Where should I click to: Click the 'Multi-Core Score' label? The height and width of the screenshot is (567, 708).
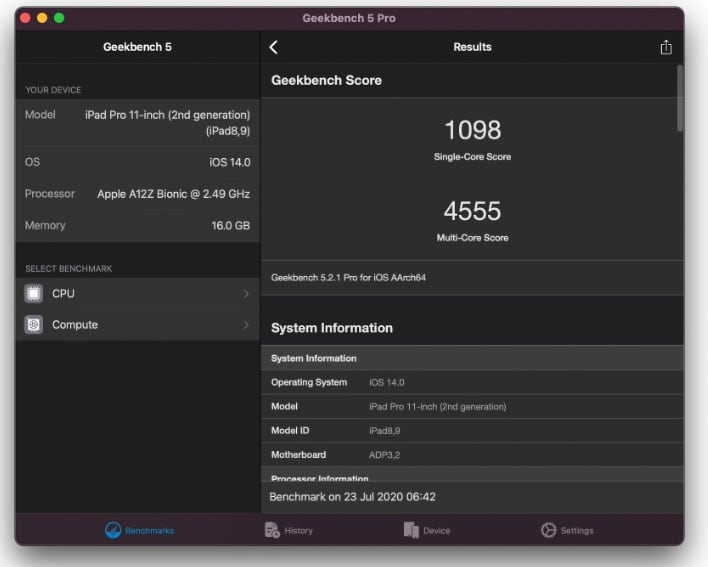click(x=472, y=237)
